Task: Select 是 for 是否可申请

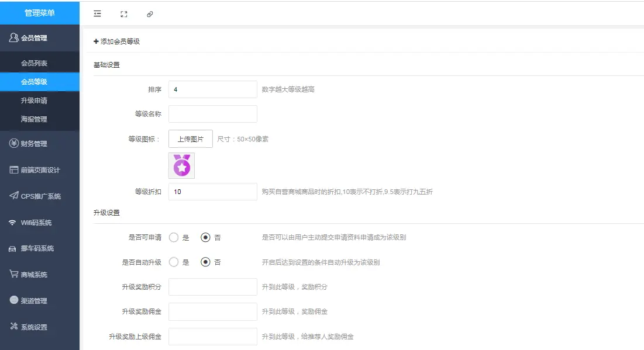Action: (174, 238)
